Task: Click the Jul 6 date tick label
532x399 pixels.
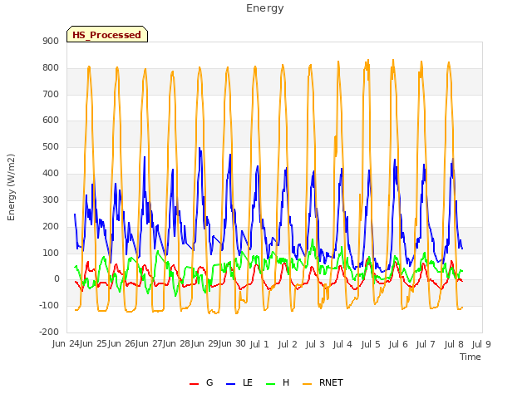Action: [x=398, y=344]
